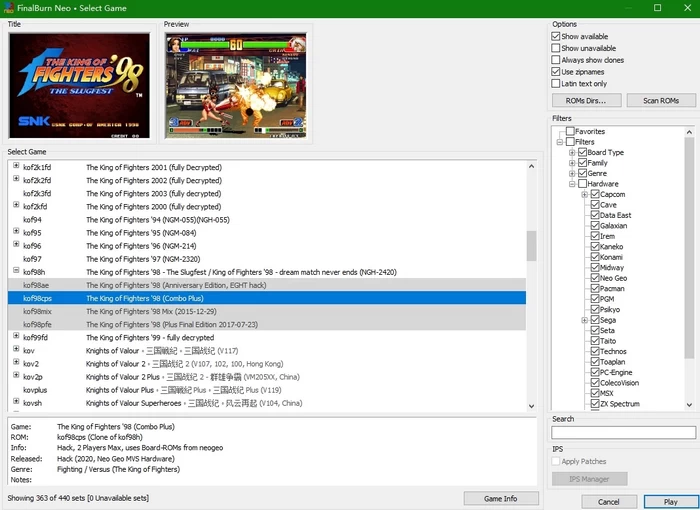Click the Search input field
Screen dimensions: 700x510
[623, 433]
